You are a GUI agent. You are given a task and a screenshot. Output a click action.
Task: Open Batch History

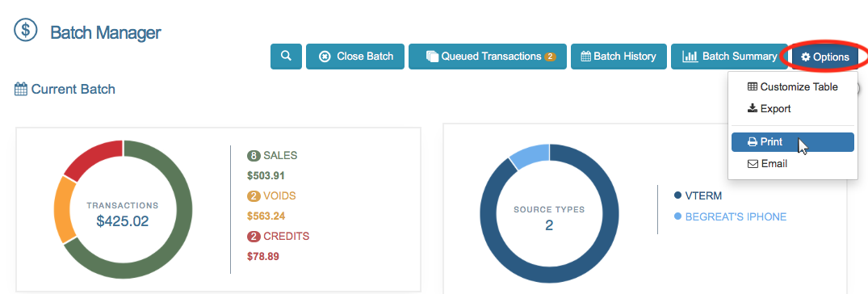[x=619, y=57]
